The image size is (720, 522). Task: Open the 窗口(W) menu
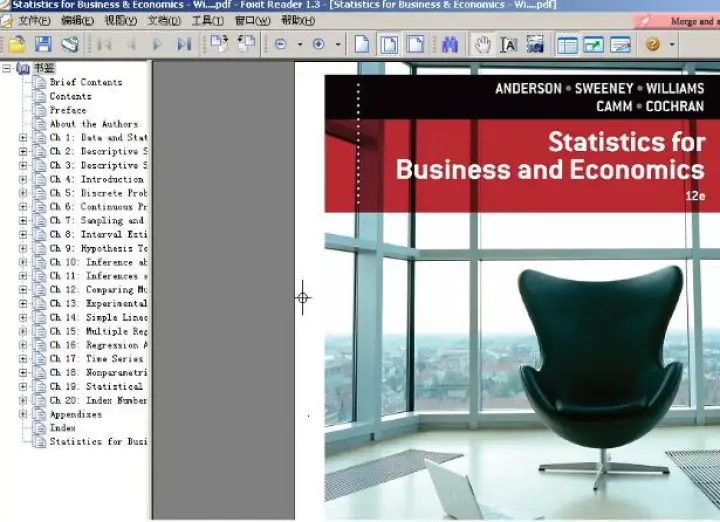252,21
